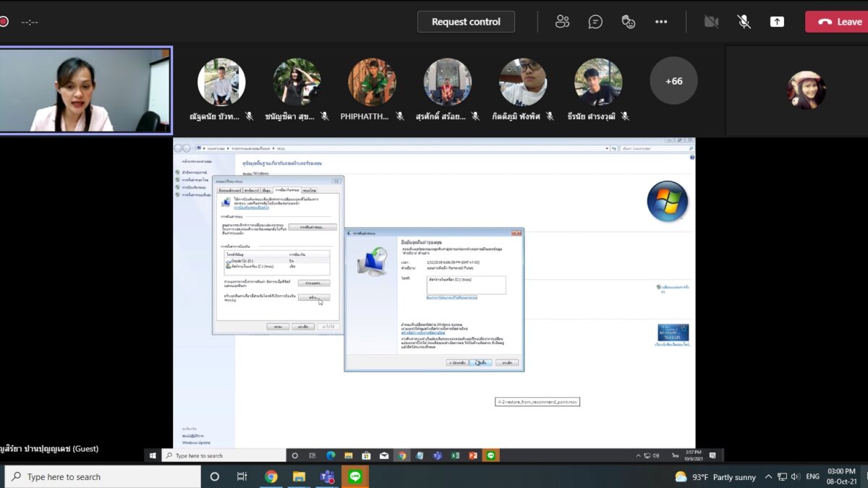Viewport: 868px width, 488px height.
Task: Open PowerPoint on the shared screen taskbar
Action: coord(473,455)
